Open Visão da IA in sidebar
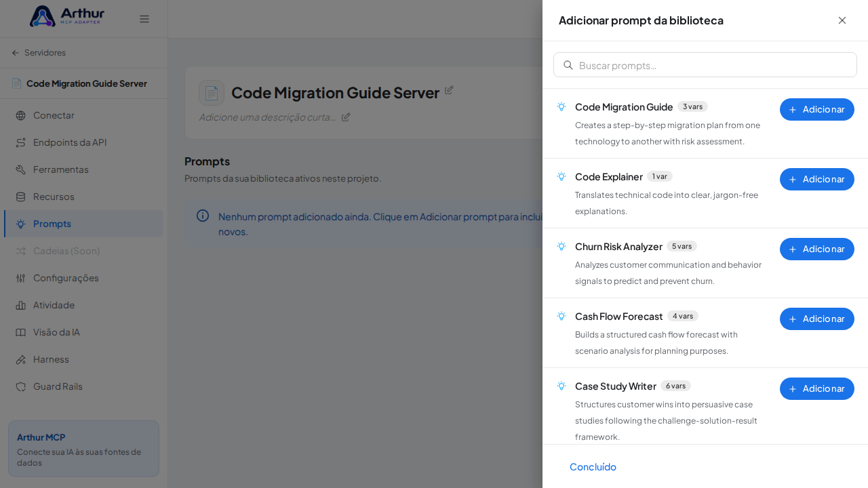 (x=83, y=332)
